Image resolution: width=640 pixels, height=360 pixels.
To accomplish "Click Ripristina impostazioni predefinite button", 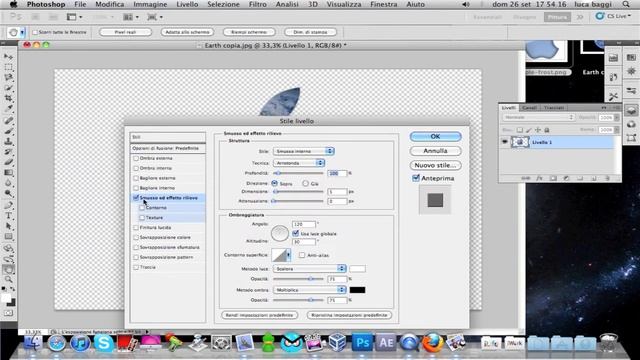I will click(x=349, y=316).
